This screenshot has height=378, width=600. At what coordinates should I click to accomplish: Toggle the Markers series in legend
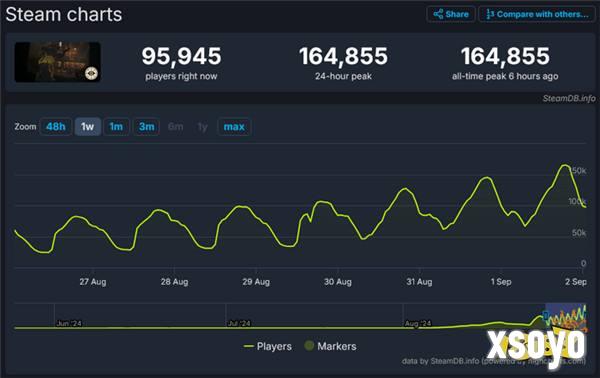coord(330,346)
